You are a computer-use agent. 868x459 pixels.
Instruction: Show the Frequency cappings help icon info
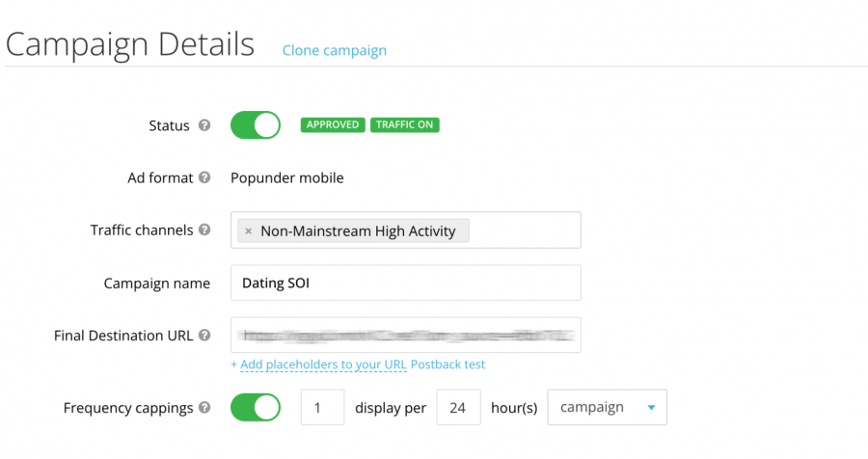pyautogui.click(x=204, y=408)
